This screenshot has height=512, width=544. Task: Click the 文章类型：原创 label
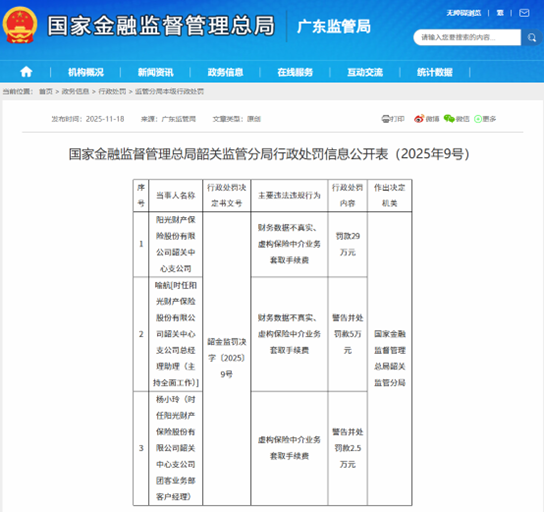point(237,119)
